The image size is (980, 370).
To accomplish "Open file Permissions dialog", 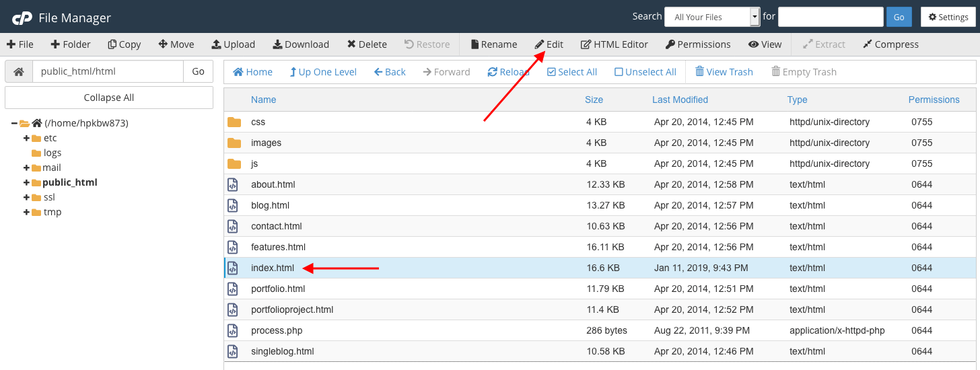I will 698,44.
